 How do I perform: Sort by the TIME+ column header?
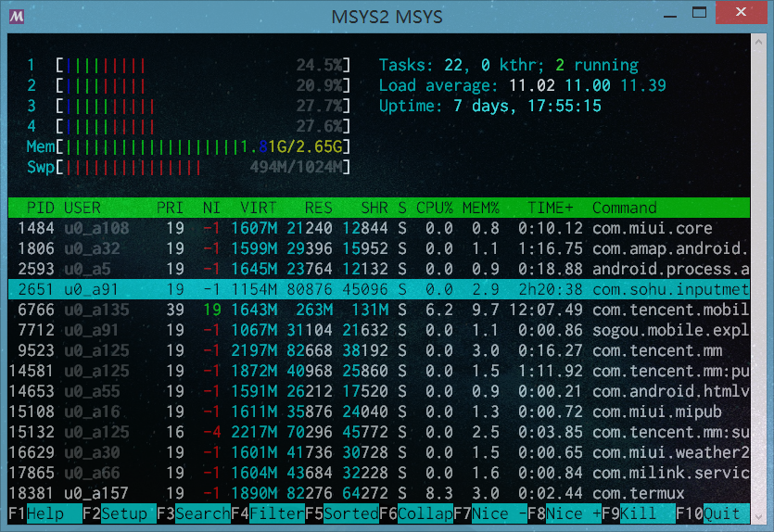551,208
